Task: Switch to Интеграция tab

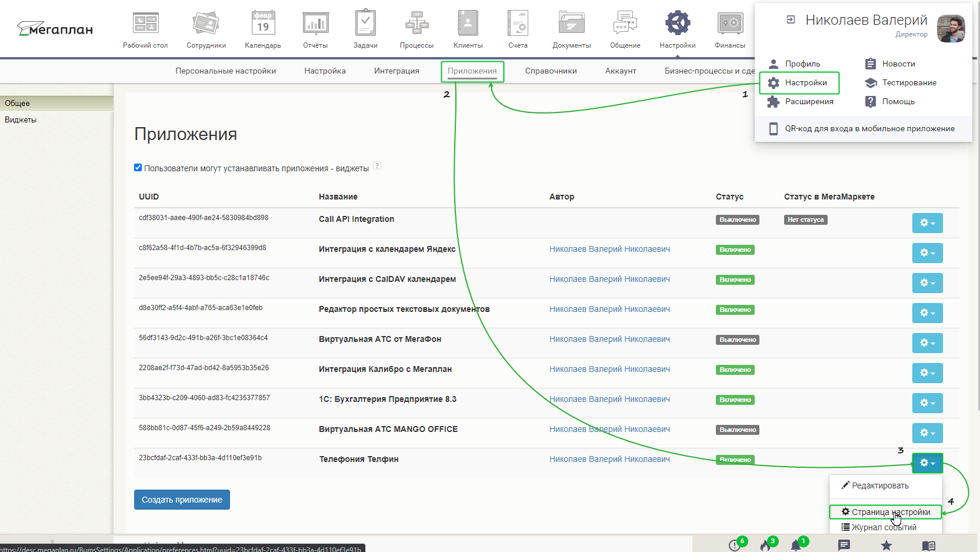Action: pyautogui.click(x=396, y=71)
